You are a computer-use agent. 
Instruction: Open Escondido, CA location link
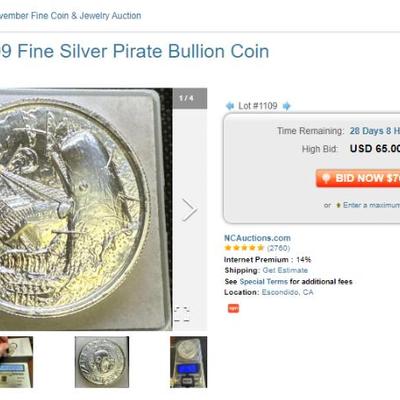[x=287, y=293]
